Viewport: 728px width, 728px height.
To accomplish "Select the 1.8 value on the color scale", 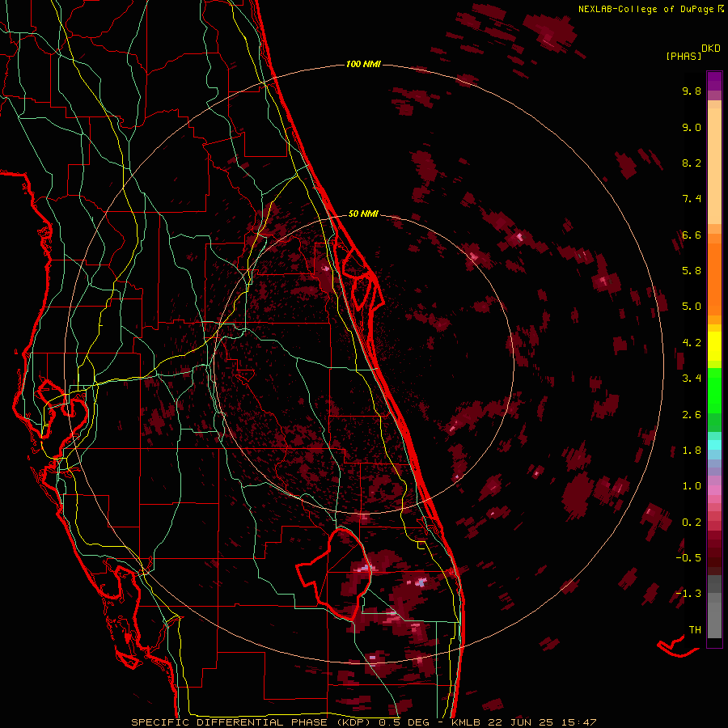I will 692,451.
